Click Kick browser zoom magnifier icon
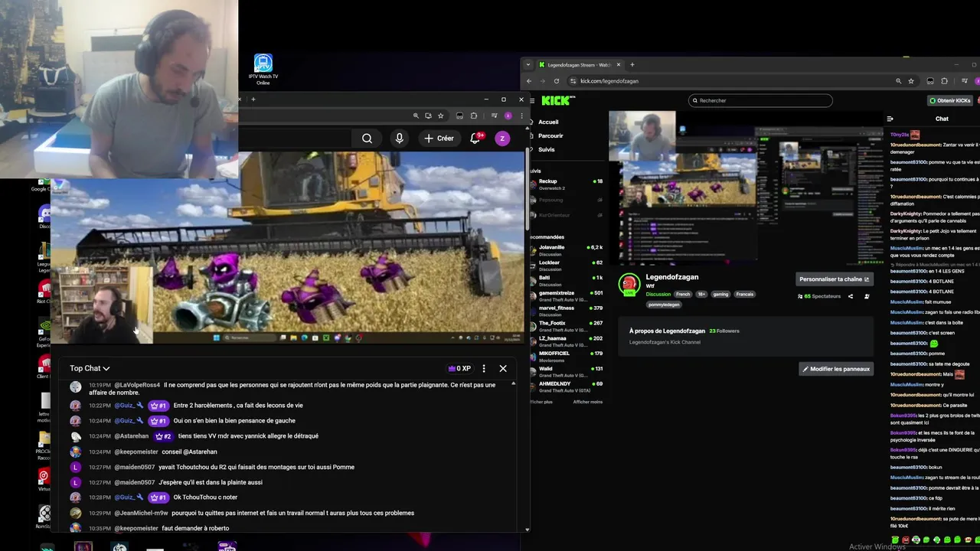 click(898, 81)
